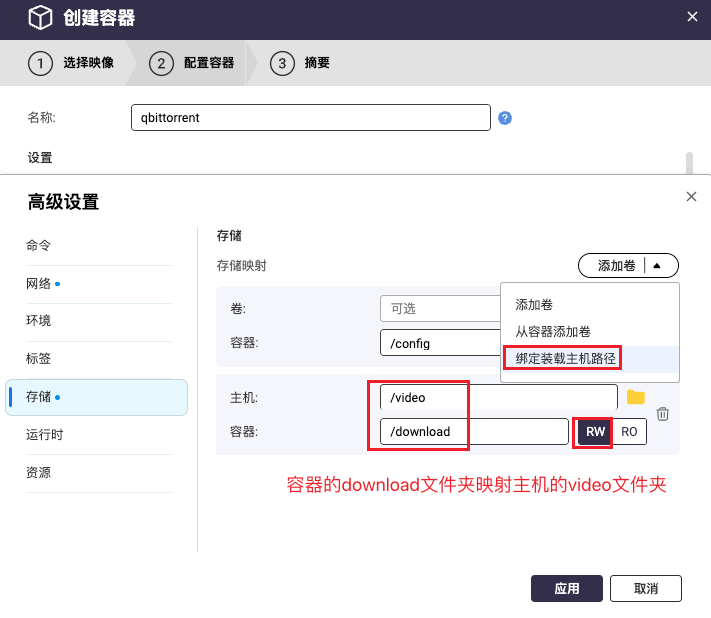This screenshot has height=618, width=711.
Task: Click the 卷 optional input field
Action: [x=440, y=309]
